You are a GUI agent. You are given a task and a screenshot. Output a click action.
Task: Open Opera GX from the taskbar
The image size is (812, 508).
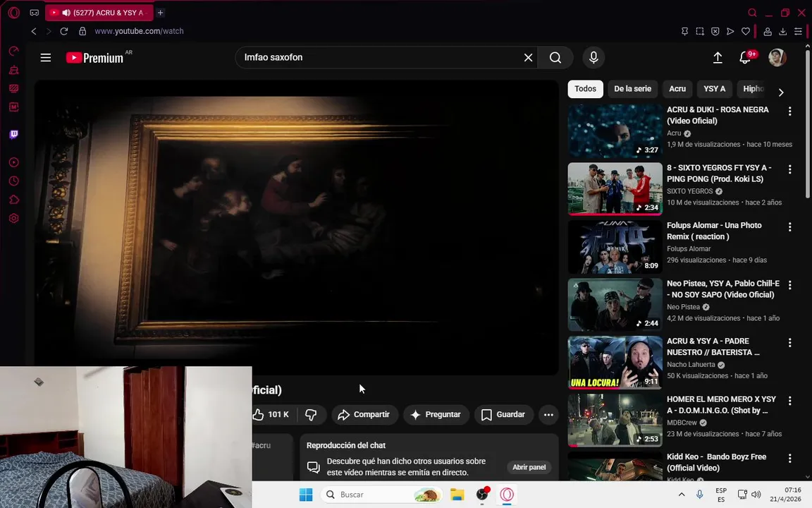click(507, 495)
